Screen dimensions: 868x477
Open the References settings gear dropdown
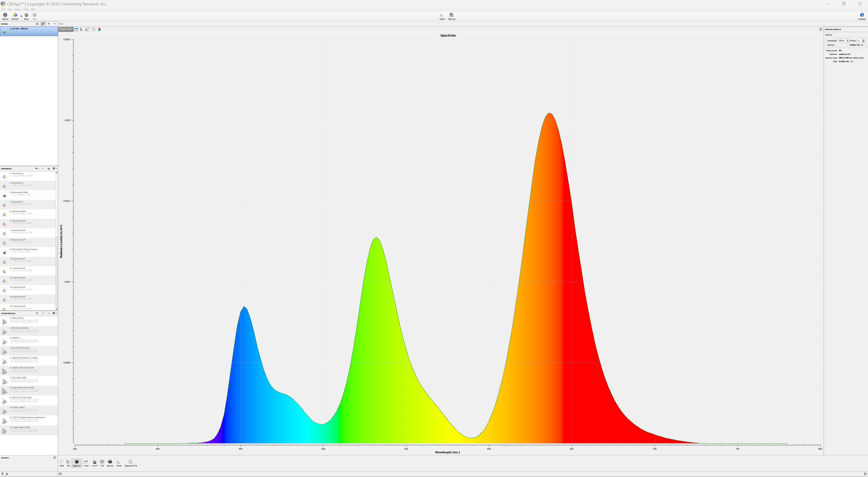[54, 169]
